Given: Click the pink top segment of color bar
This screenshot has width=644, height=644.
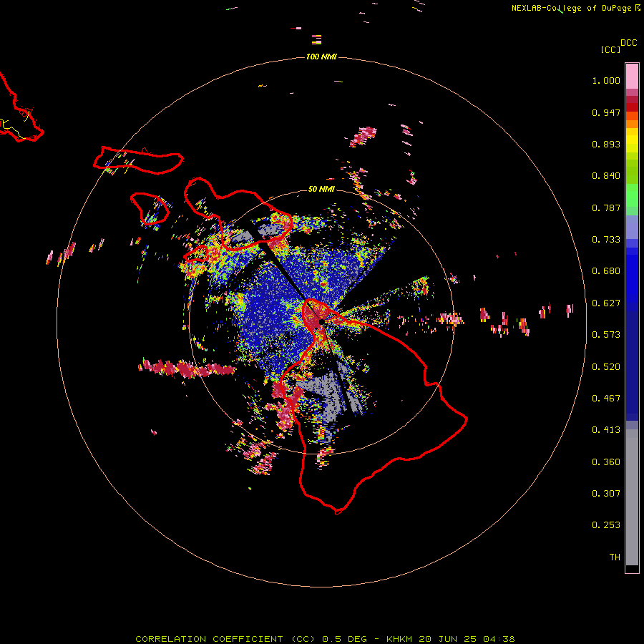Looking at the screenshot, I should click(x=632, y=77).
